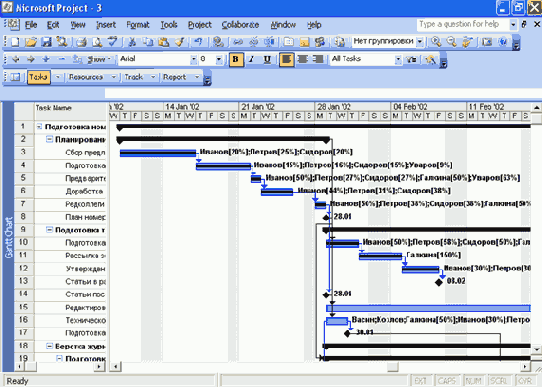Click the task table scroll-right arrow
Viewport: 542px width, 387px height.
pyautogui.click(x=100, y=366)
